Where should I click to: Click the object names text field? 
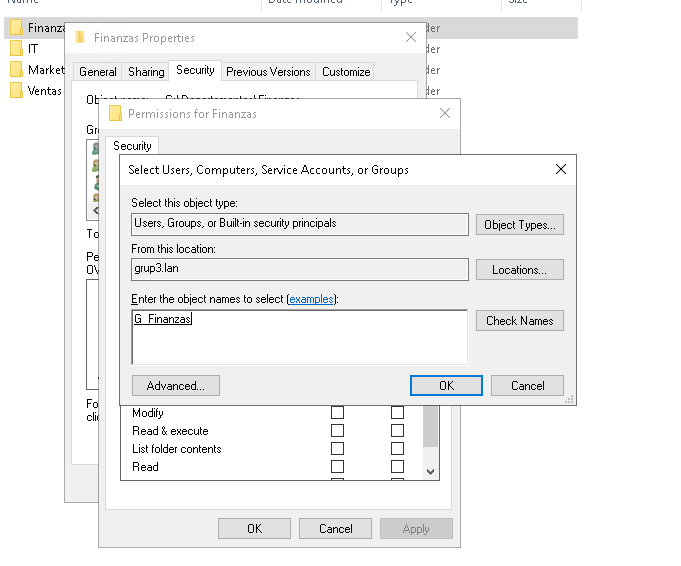[299, 337]
